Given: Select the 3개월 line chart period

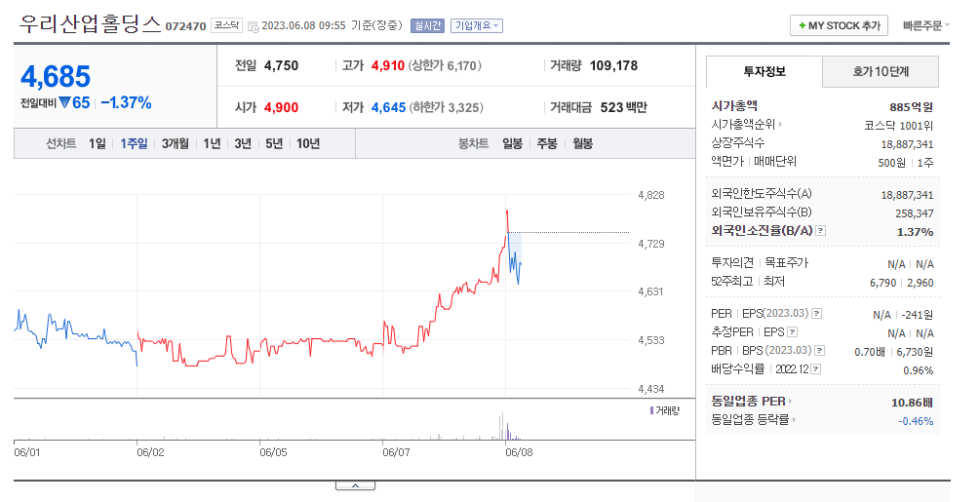Looking at the screenshot, I should [175, 143].
